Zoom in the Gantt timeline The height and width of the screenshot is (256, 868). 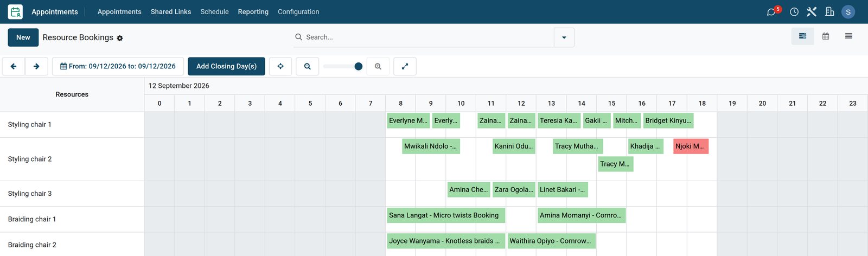point(378,66)
